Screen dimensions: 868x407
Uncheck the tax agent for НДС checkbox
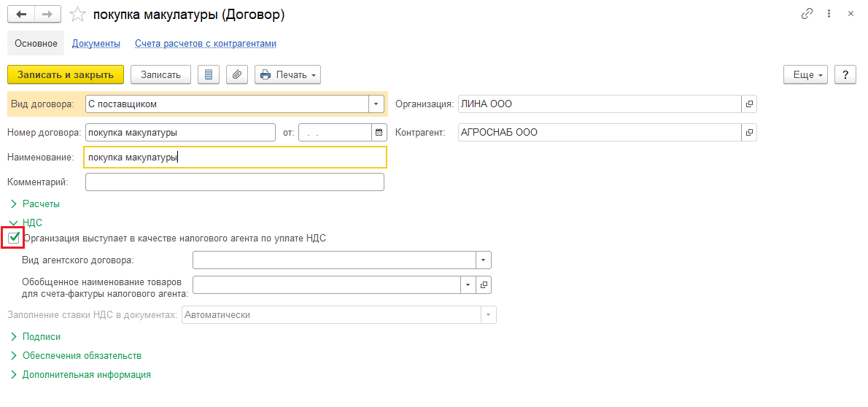pyautogui.click(x=14, y=238)
